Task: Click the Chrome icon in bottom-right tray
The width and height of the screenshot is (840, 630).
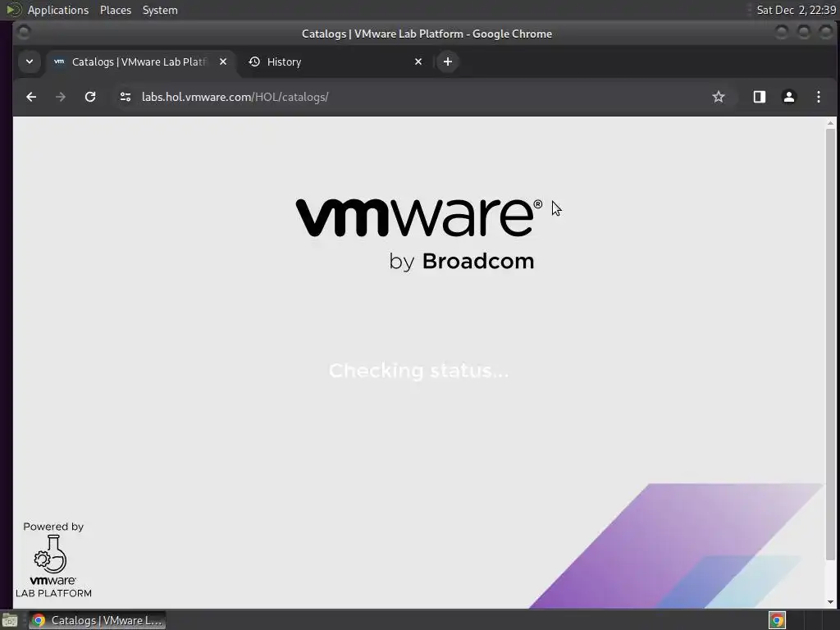Action: pyautogui.click(x=777, y=620)
